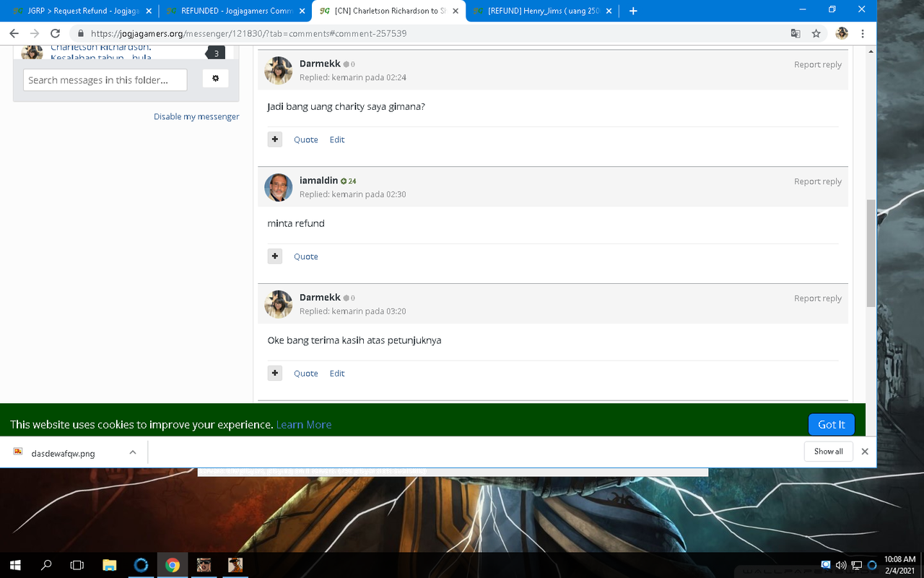This screenshot has width=924, height=578.
Task: Go back to previous page in Chrome
Action: point(14,33)
